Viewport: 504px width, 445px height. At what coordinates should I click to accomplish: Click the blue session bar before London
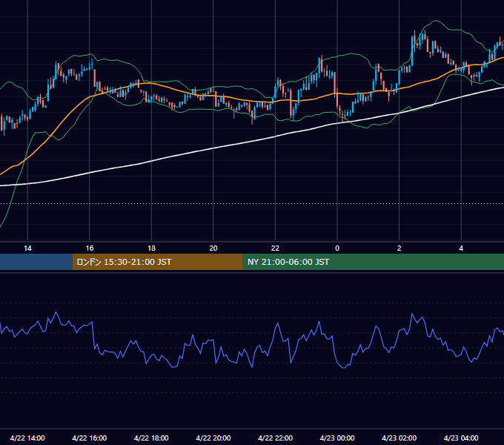point(36,262)
